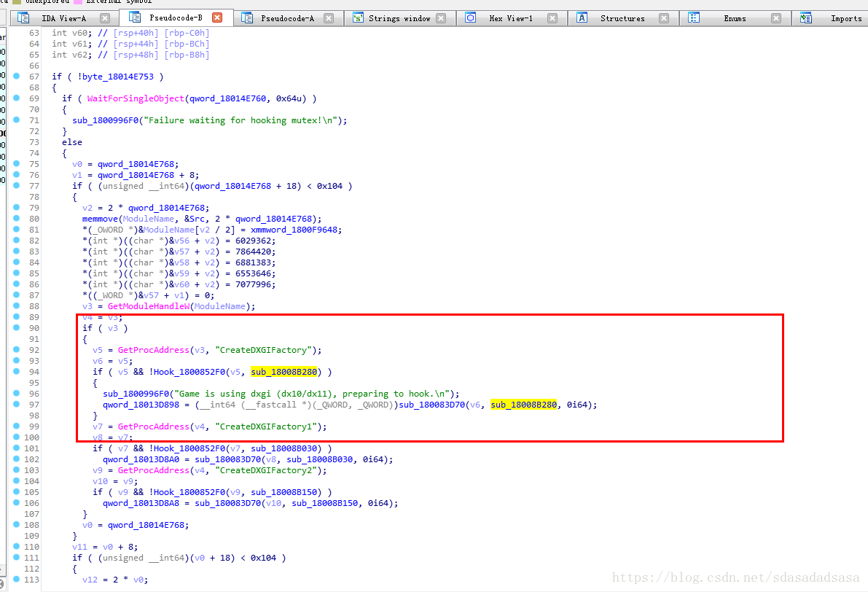
Task: Click value 7077996 on line 86
Action: coord(253,284)
